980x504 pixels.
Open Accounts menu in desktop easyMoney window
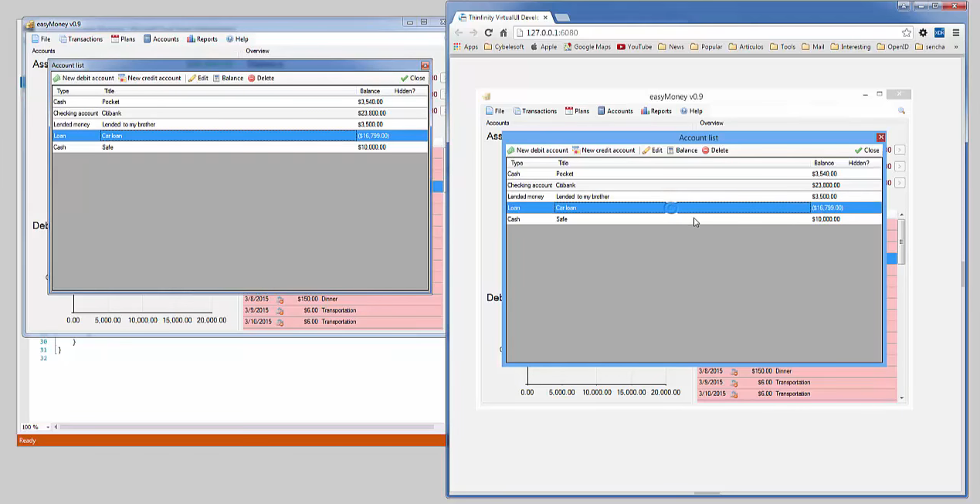coord(161,39)
